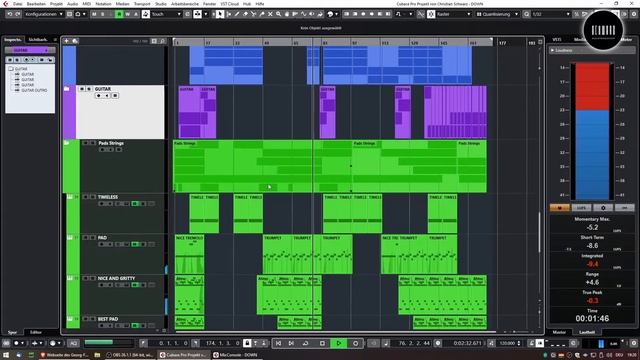Open the VSTi tab in right zone

click(557, 40)
